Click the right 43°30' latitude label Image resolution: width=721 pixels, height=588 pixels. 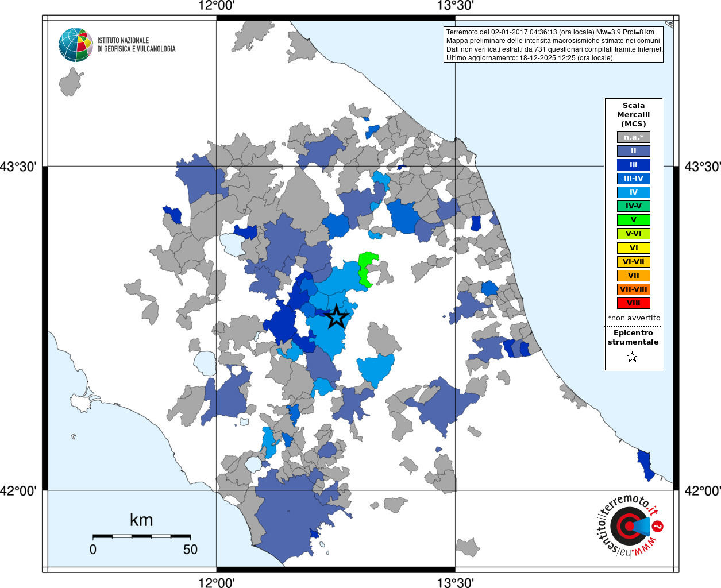pyautogui.click(x=702, y=167)
